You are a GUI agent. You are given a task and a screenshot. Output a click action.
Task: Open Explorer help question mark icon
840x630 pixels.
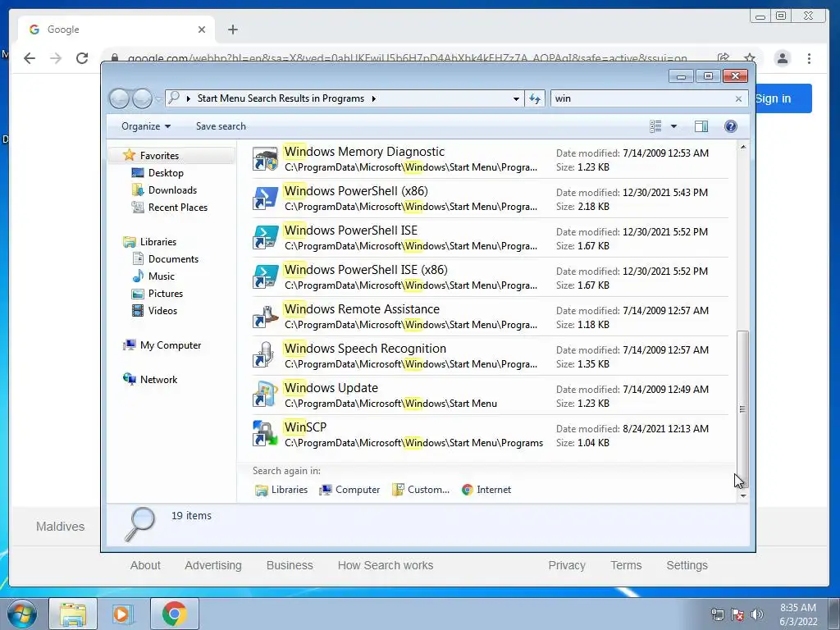click(x=730, y=126)
